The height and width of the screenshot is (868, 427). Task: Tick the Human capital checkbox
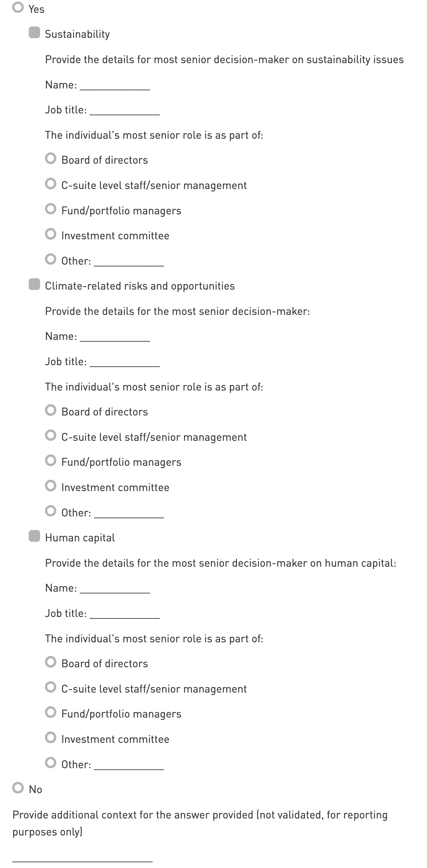point(34,536)
